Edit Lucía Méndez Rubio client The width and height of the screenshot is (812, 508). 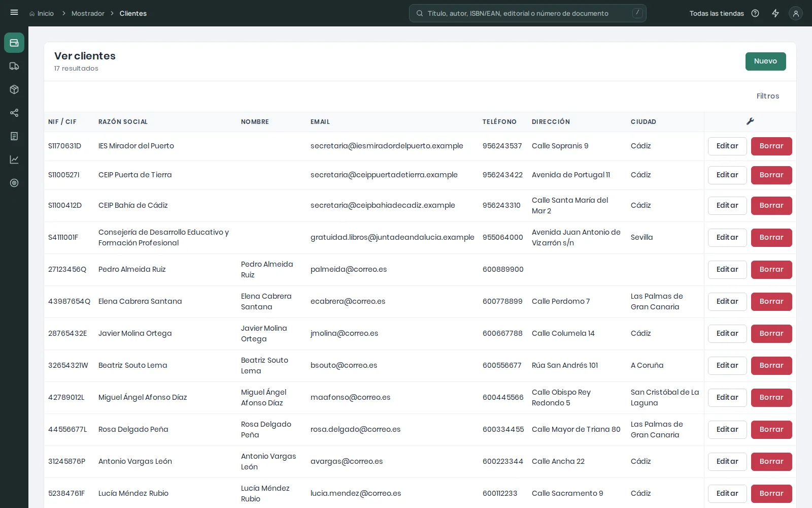[x=727, y=494]
